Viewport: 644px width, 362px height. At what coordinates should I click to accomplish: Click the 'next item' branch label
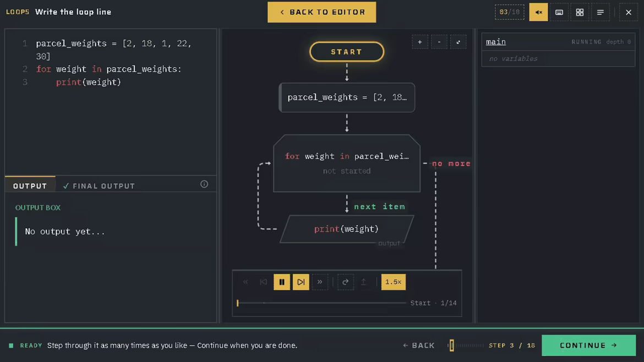pos(379,206)
